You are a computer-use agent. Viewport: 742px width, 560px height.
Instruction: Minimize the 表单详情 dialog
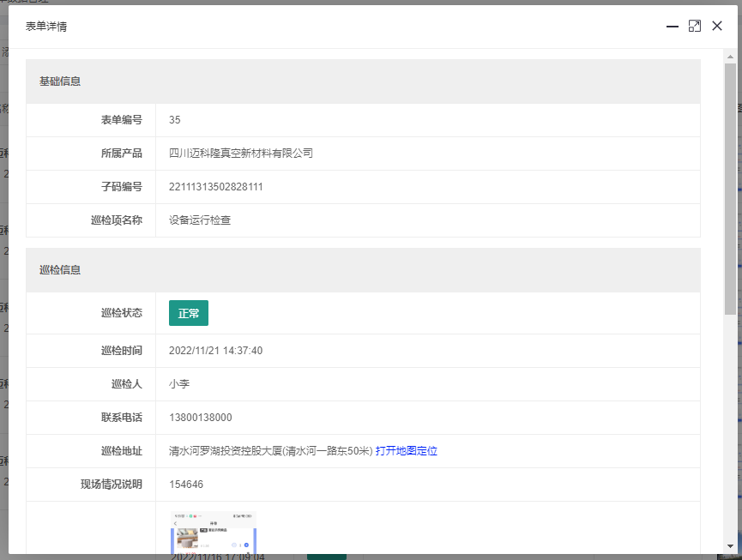673,27
